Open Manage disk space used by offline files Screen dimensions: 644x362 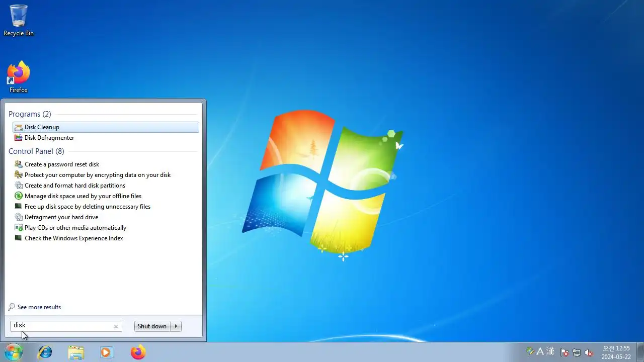coord(106,196)
